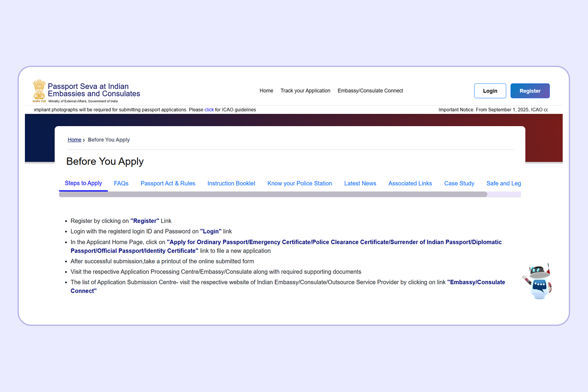Open the Associated Links tab
588x392 pixels.
click(x=410, y=183)
